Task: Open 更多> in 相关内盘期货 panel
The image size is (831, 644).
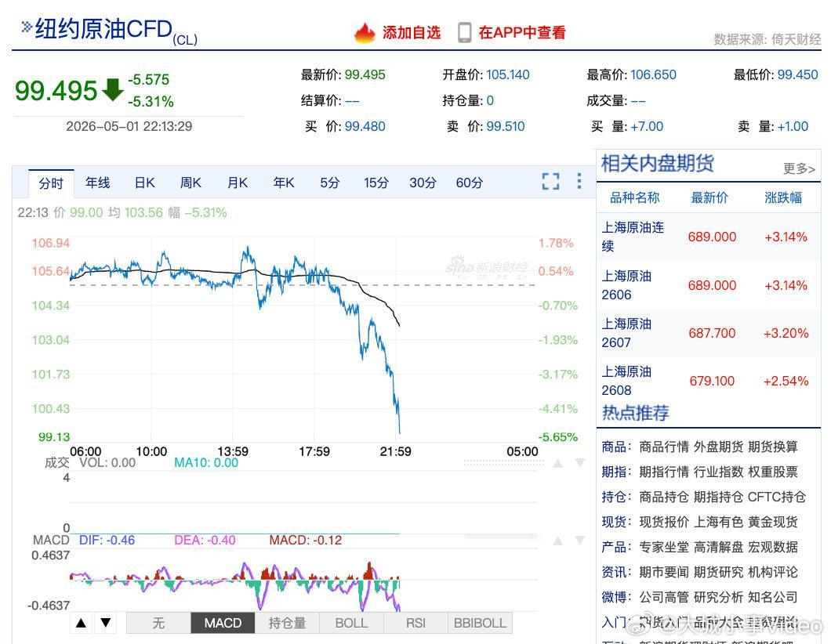Action: [799, 168]
